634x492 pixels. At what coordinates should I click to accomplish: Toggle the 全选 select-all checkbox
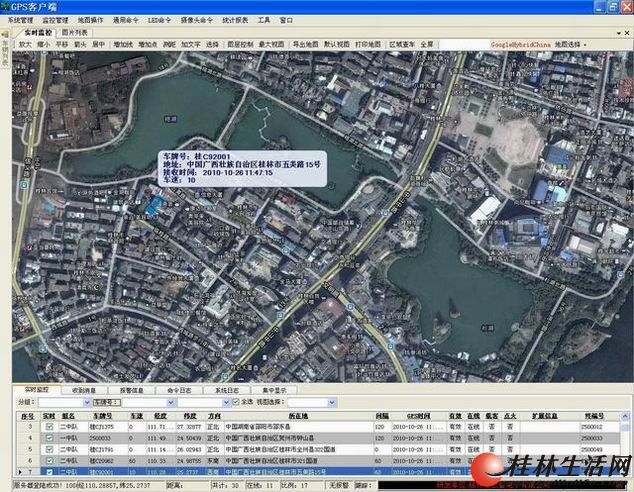(x=236, y=402)
